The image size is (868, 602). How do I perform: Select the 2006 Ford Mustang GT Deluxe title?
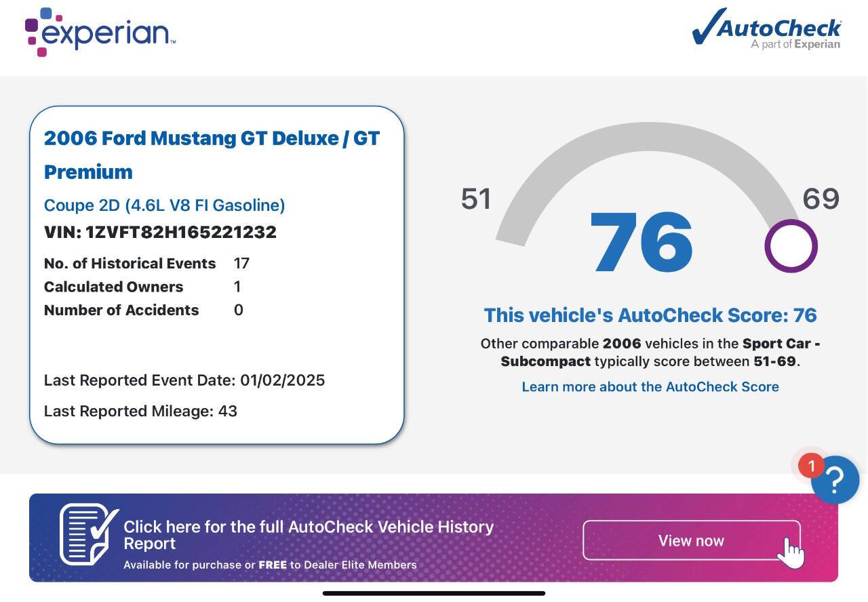(x=212, y=155)
